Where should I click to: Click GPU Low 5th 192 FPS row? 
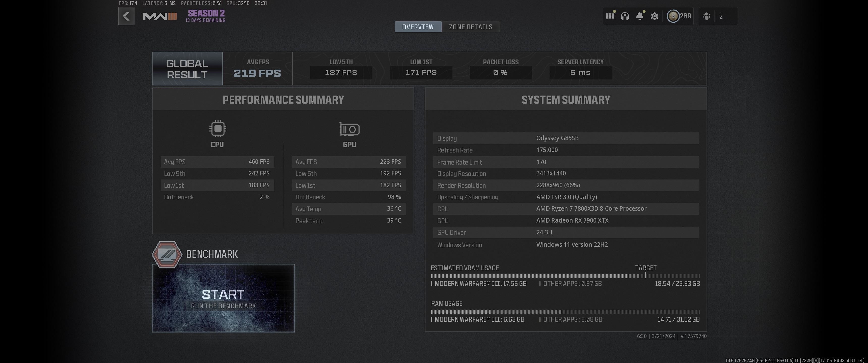[x=349, y=174]
